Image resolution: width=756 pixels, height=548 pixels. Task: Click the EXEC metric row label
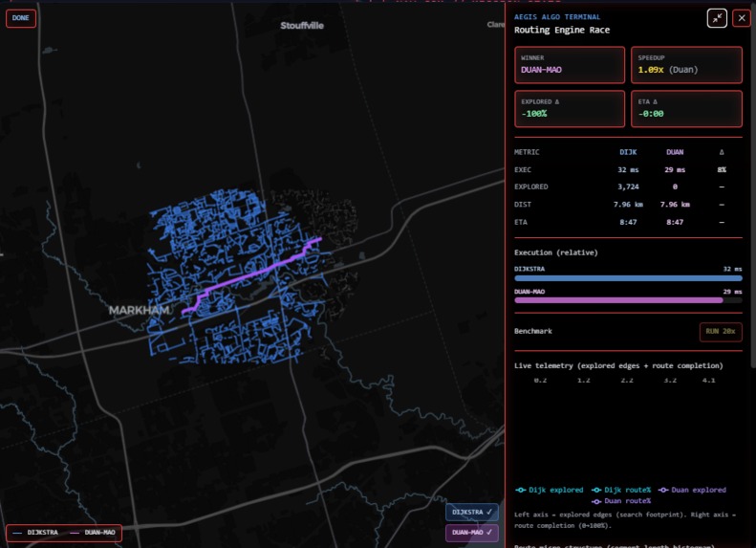pos(523,170)
